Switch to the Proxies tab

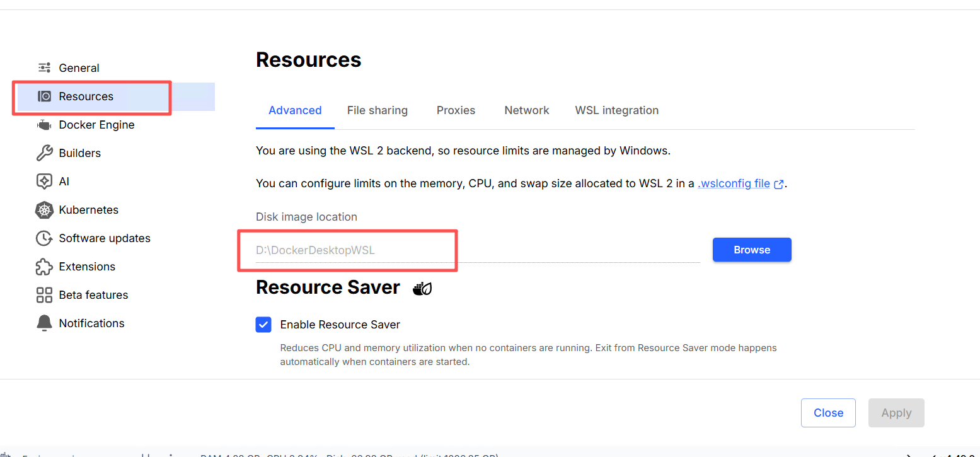(456, 110)
